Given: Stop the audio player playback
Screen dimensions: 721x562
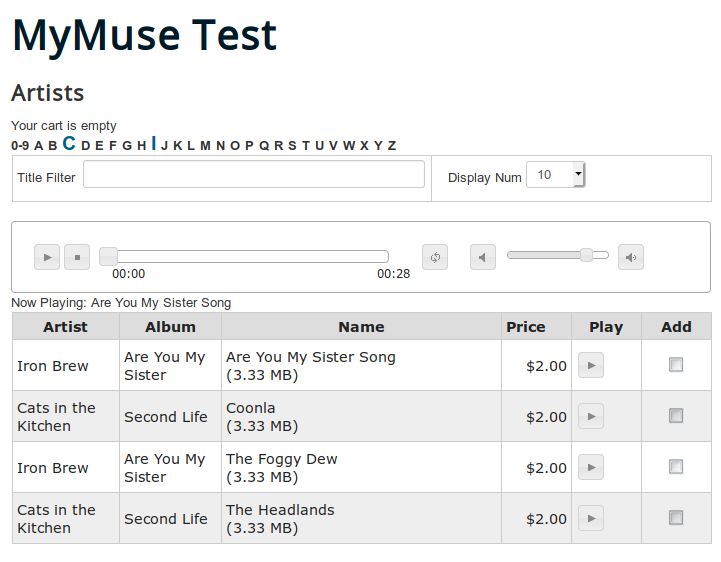Looking at the screenshot, I should 77,257.
